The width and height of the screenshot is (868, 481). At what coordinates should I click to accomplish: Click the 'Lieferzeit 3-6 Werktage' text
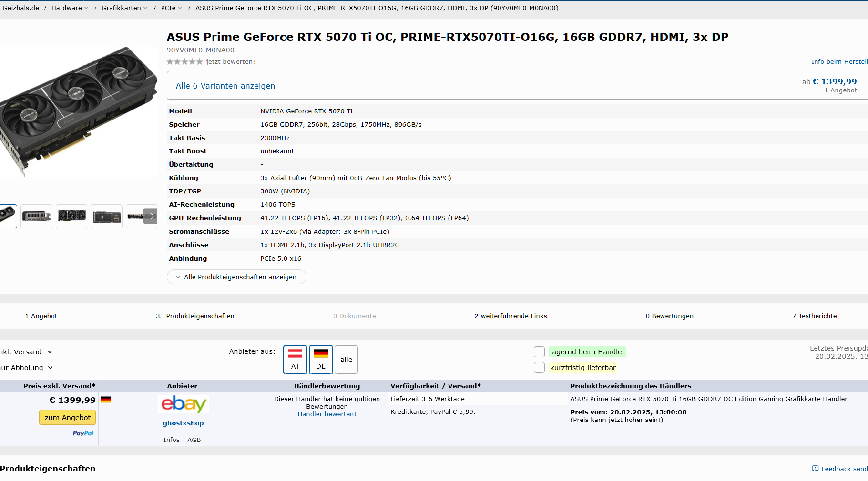(x=428, y=399)
